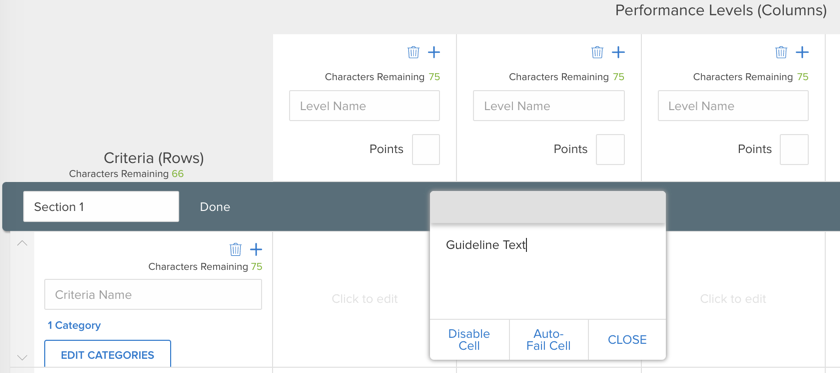This screenshot has height=373, width=840.
Task: Delete the second performance level column
Action: [x=597, y=52]
